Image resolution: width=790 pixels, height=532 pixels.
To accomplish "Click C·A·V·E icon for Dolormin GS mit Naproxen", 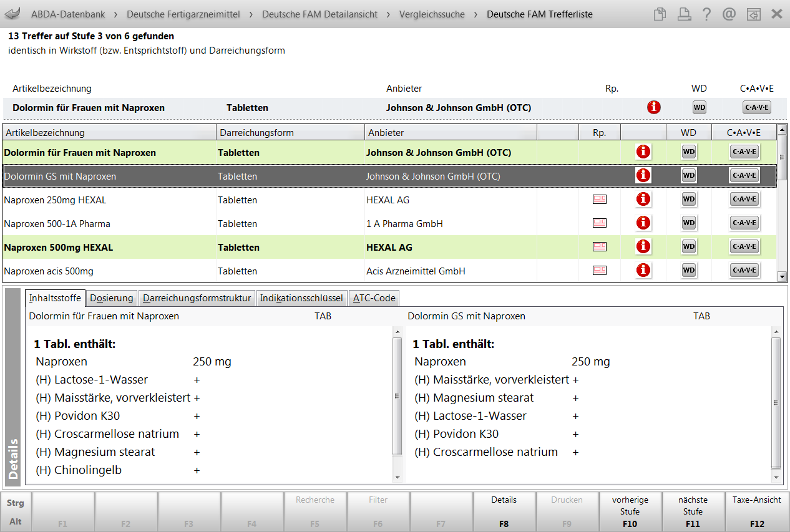I will coord(744,176).
